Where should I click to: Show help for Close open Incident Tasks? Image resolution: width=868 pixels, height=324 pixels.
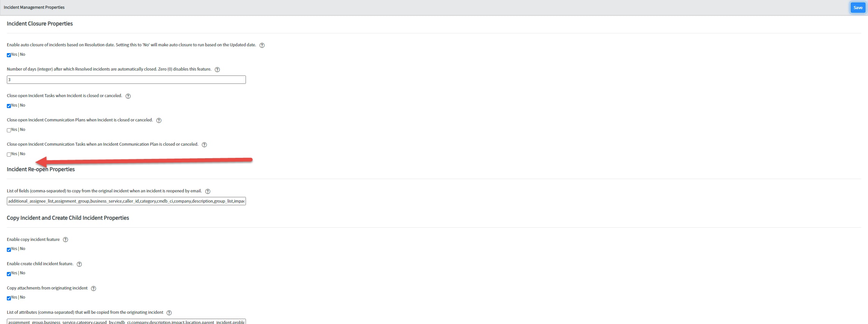pyautogui.click(x=128, y=96)
